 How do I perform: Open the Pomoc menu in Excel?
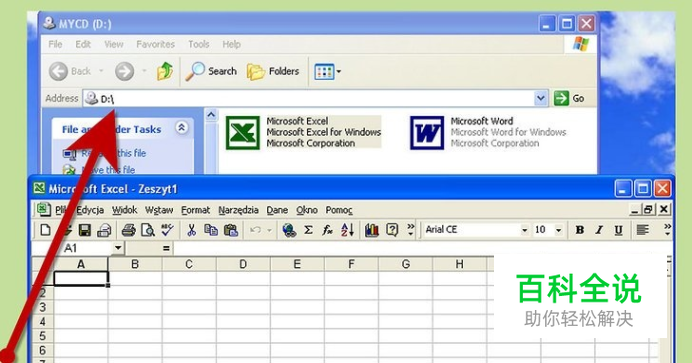[x=339, y=210]
